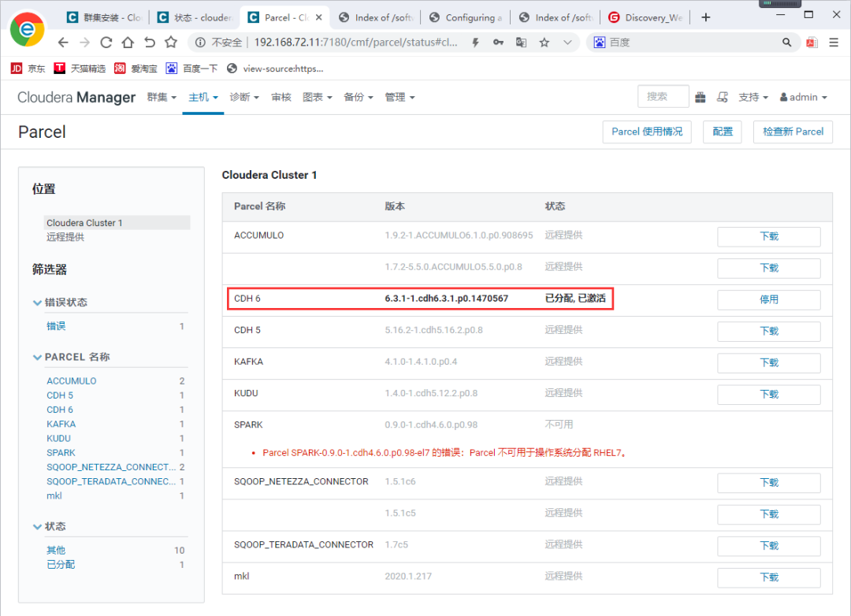This screenshot has width=851, height=616.
Task: Open the PDF extension icon
Action: tap(812, 43)
